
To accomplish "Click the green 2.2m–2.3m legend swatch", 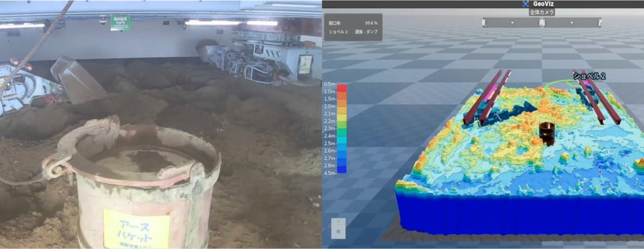I will [x=342, y=125].
